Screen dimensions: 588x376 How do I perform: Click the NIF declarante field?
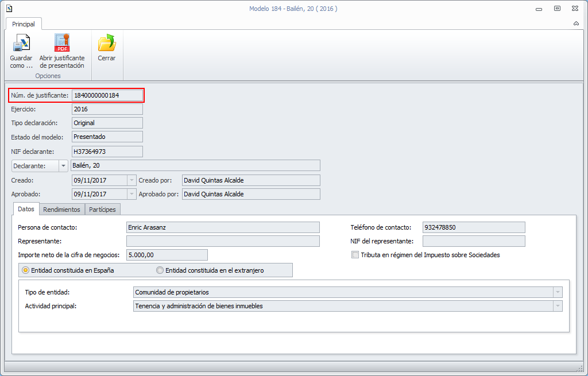[107, 152]
